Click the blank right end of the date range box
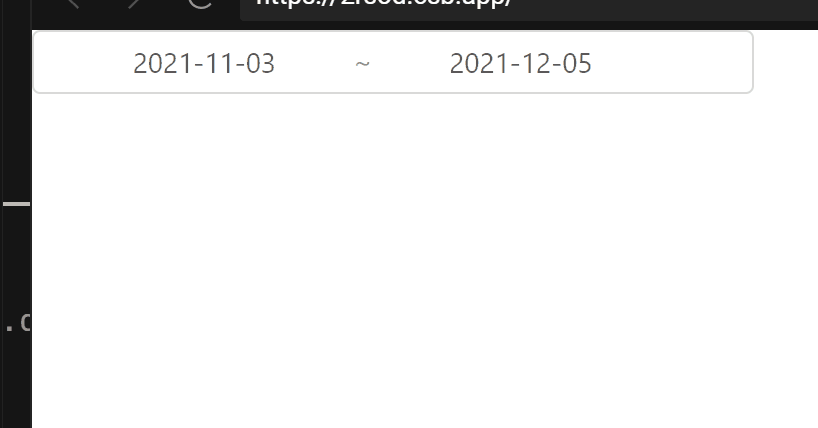The width and height of the screenshot is (818, 428). click(672, 63)
